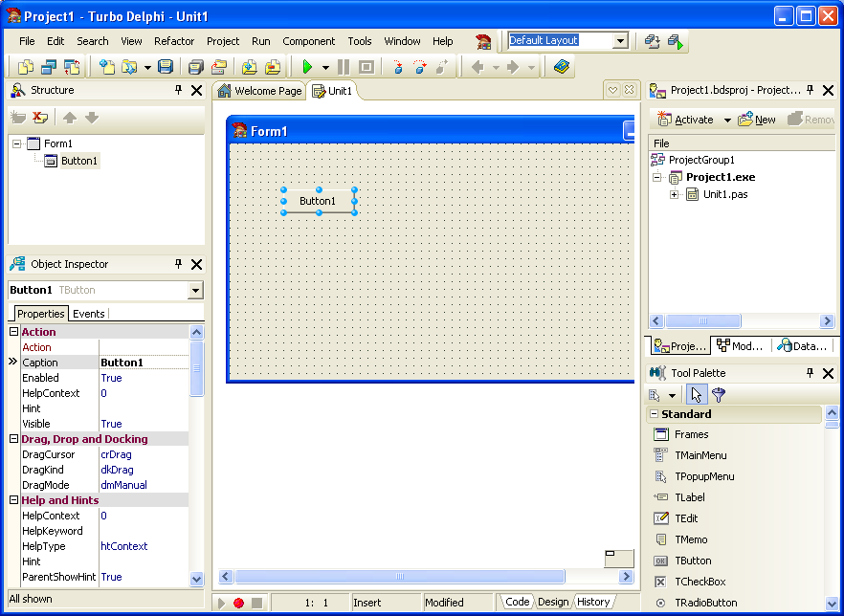Click the Remove File from Project icon
This screenshot has height=616, width=844.
[273, 67]
